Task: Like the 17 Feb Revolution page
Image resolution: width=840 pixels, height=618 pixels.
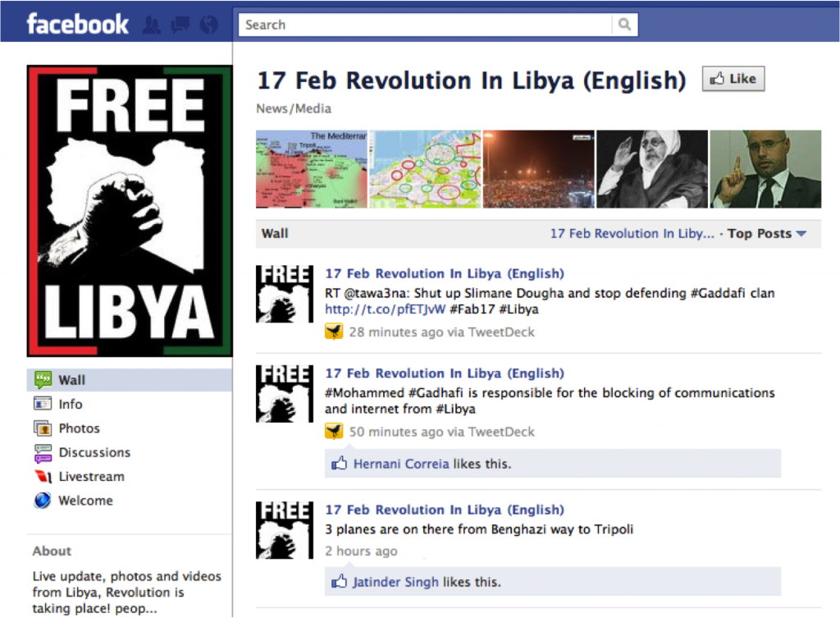Action: click(x=733, y=80)
